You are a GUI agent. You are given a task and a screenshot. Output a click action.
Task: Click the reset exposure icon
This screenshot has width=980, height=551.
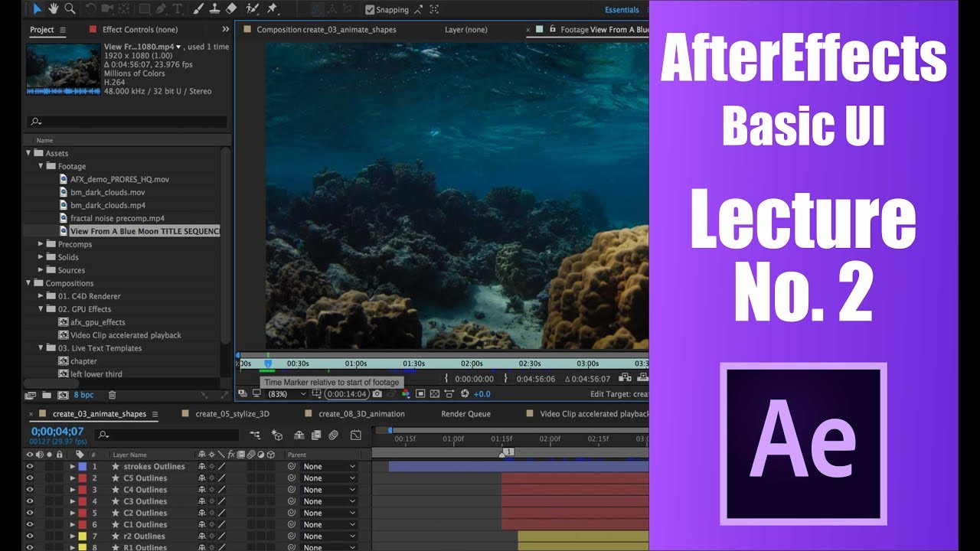point(464,394)
